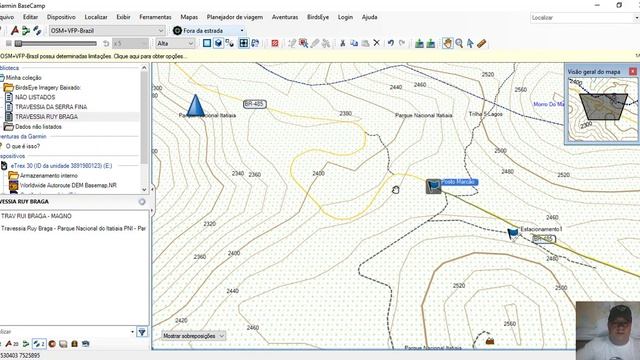Select the 3D cube map view icon
640x360 pixels.
[x=218, y=43]
